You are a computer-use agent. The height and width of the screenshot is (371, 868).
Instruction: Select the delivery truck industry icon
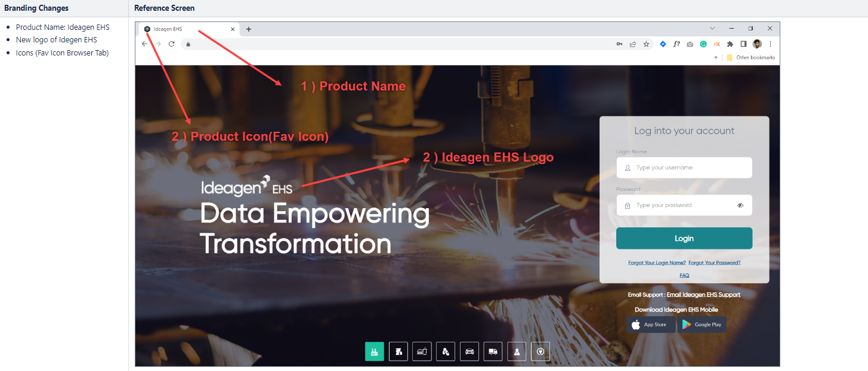(493, 351)
